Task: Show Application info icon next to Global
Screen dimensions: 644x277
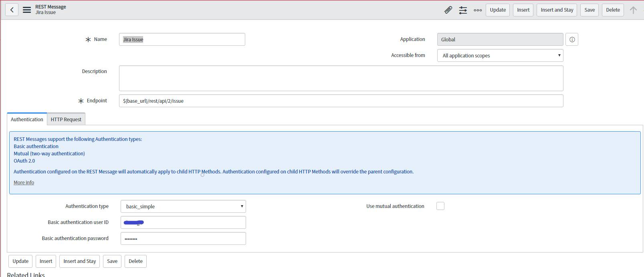Action: tap(572, 39)
